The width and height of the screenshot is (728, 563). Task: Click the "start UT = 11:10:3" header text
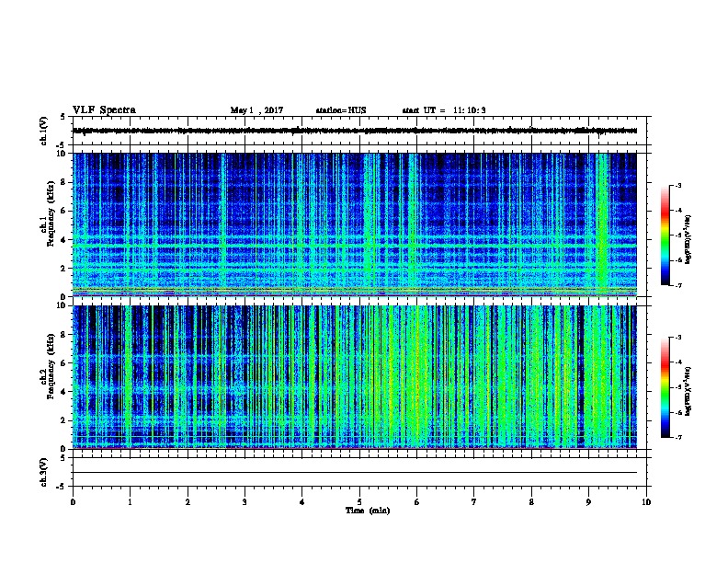(444, 110)
